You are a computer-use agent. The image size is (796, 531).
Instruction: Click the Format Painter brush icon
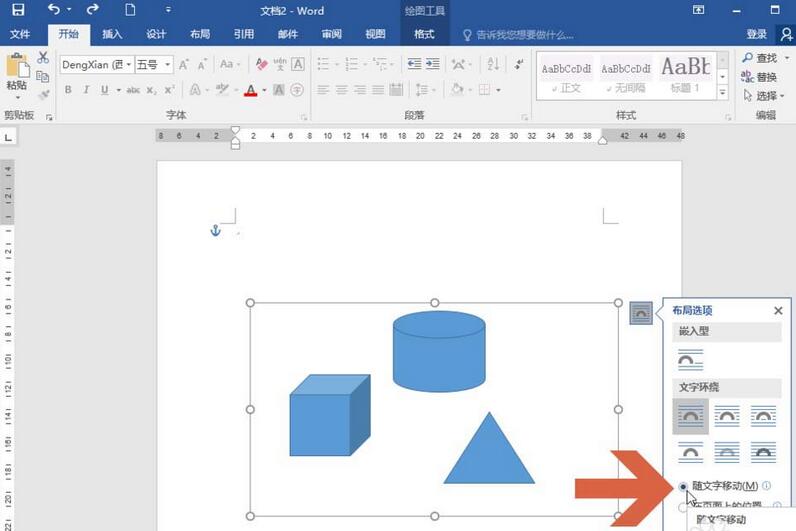(x=43, y=95)
